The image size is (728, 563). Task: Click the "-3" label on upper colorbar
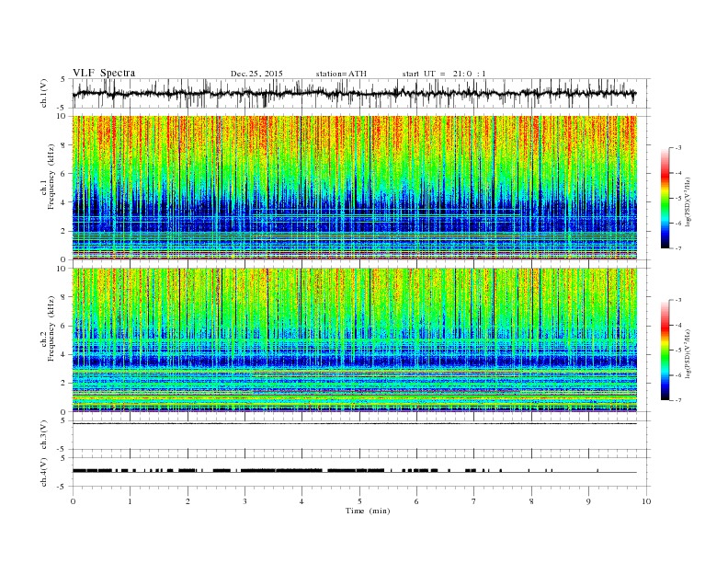coord(678,148)
